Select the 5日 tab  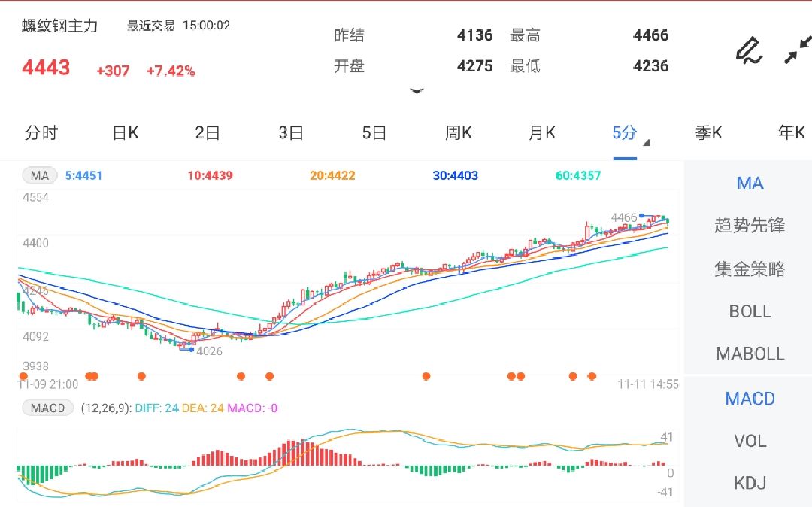[374, 133]
